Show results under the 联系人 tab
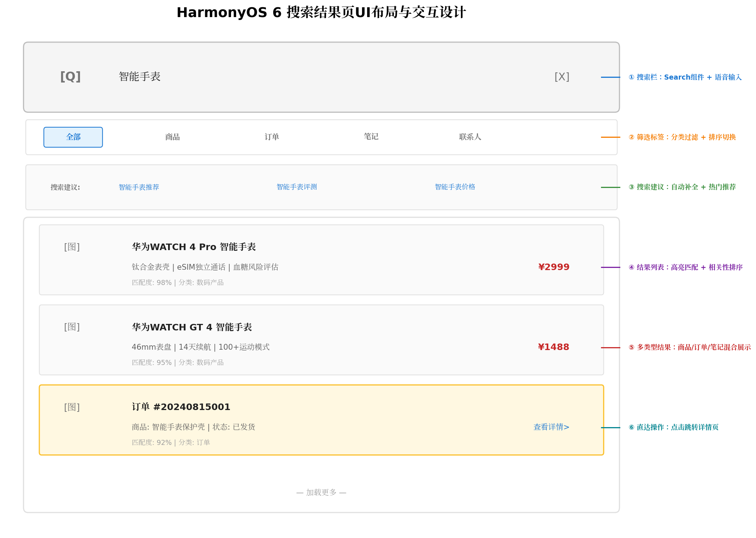This screenshot has height=538, width=756. [470, 137]
